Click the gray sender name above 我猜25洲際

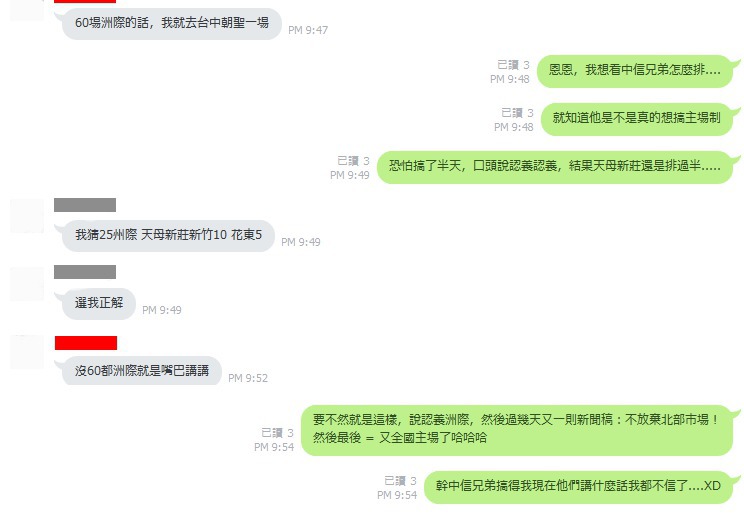click(85, 205)
